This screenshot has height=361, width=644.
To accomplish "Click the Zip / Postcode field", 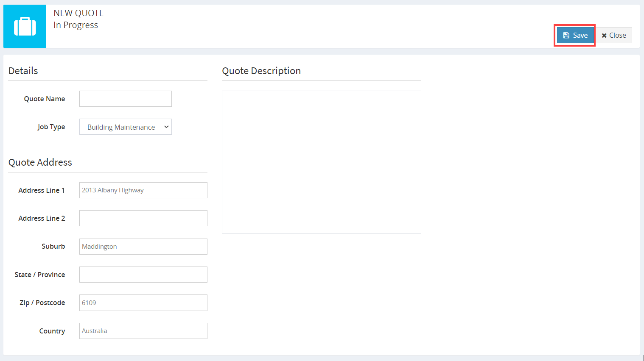I will pyautogui.click(x=143, y=303).
